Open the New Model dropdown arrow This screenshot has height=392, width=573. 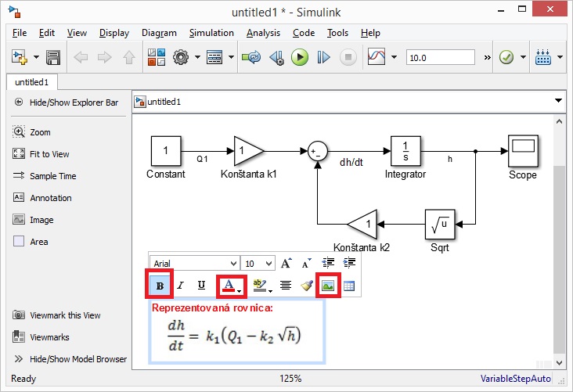36,57
